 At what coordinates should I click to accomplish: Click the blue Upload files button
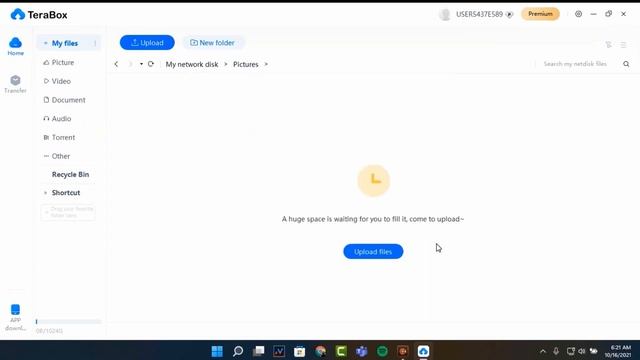(373, 251)
